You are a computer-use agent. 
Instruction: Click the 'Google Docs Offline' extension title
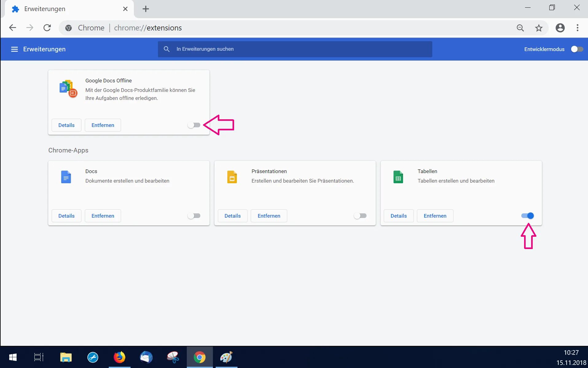pos(108,81)
